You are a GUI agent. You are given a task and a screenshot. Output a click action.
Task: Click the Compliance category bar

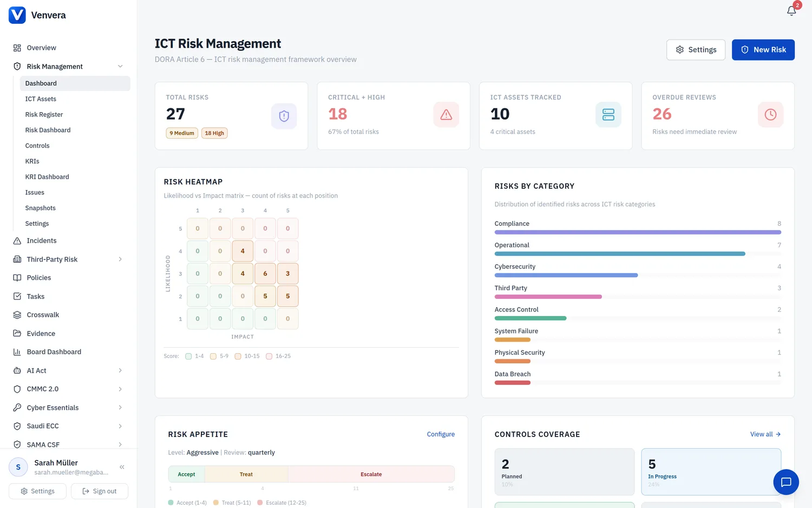coord(638,232)
